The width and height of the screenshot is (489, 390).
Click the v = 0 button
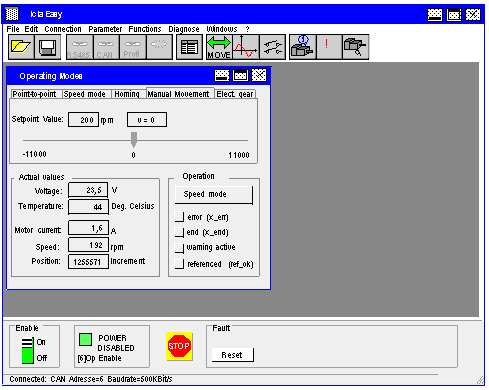point(147,120)
